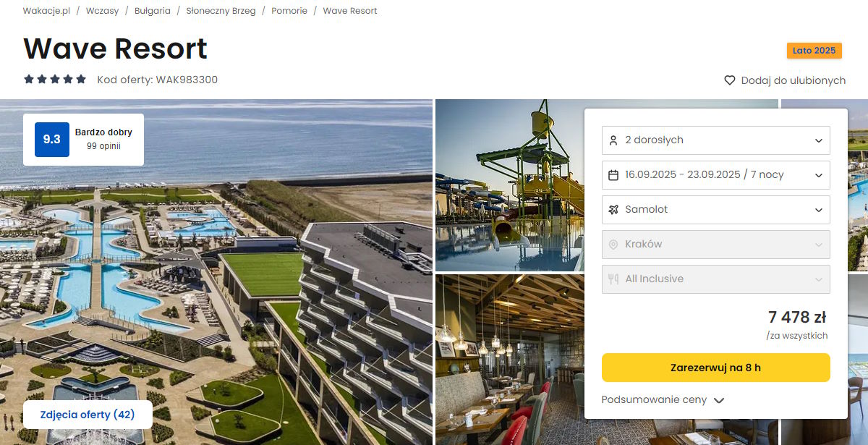Screen dimensions: 868x445
Task: Click the person icon in guests field
Action: coord(613,140)
